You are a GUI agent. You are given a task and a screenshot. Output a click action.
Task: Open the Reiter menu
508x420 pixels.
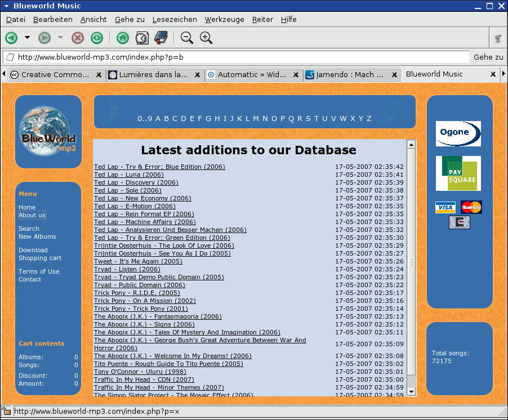point(262,20)
